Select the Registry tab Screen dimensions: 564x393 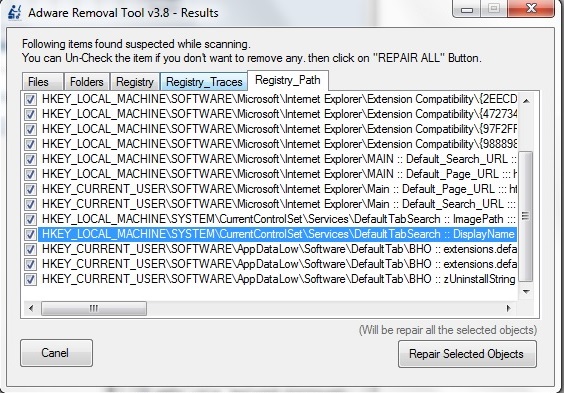click(135, 82)
